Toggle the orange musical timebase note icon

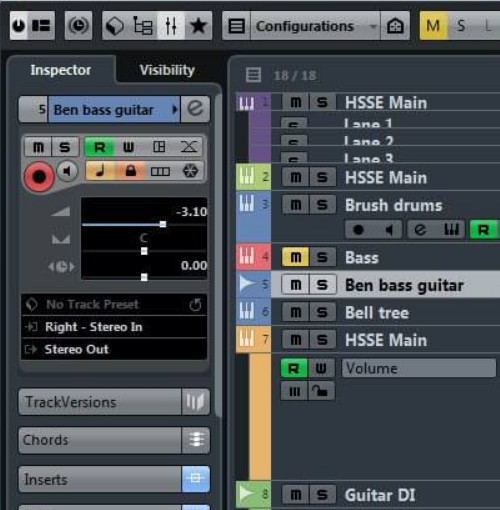pyautogui.click(x=100, y=171)
